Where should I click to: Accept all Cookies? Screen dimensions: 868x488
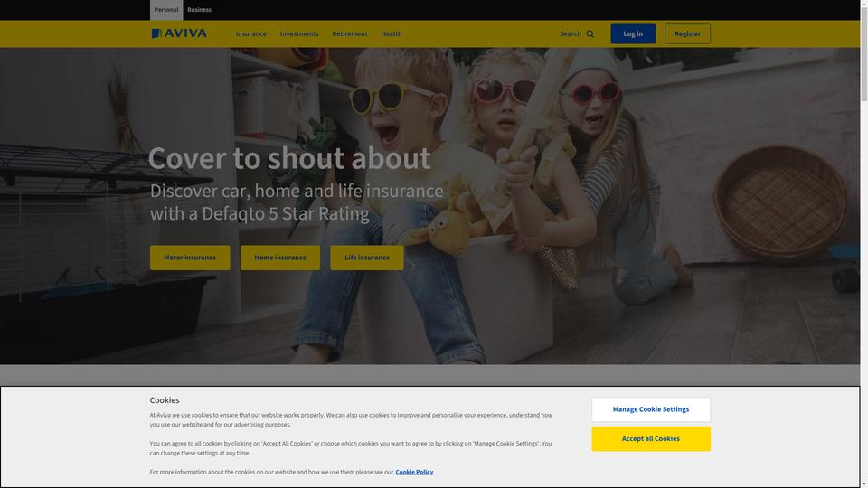651,439
